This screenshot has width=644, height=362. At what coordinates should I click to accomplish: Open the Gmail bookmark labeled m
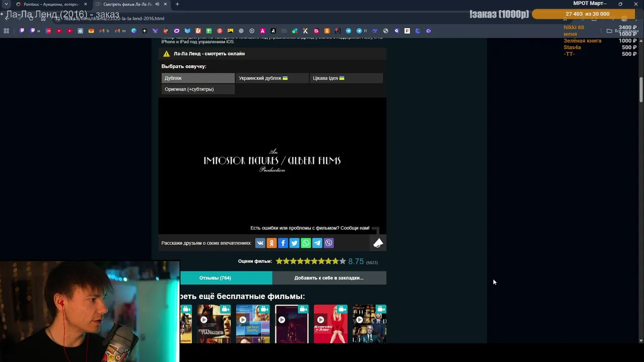121,31
